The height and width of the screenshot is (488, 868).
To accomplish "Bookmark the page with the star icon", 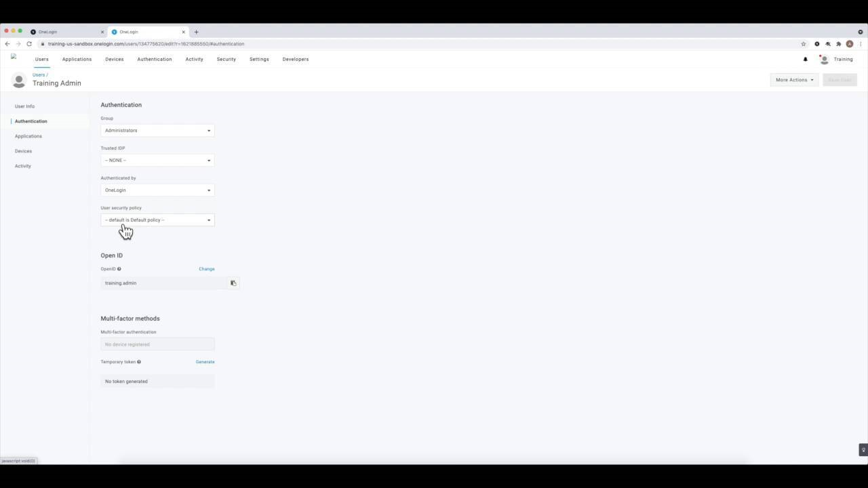I will tap(804, 43).
